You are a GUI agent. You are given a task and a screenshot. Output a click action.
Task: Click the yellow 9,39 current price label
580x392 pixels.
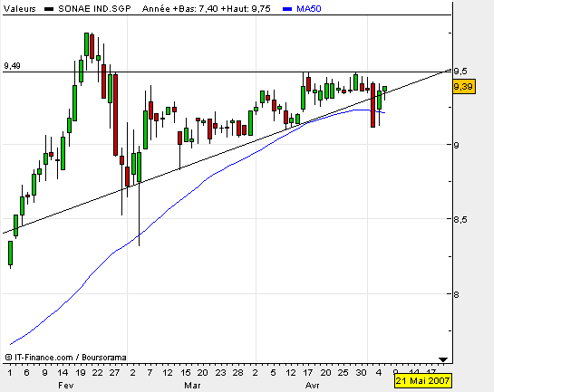[x=463, y=87]
